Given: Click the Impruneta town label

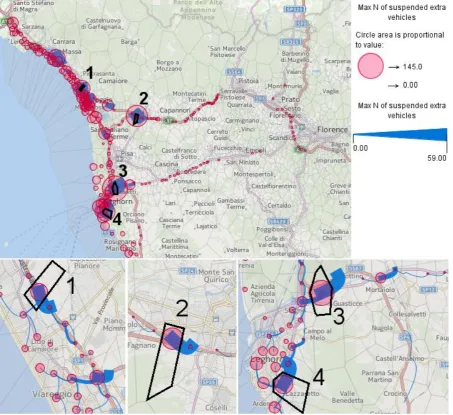Looking at the screenshot, I should [331, 161].
